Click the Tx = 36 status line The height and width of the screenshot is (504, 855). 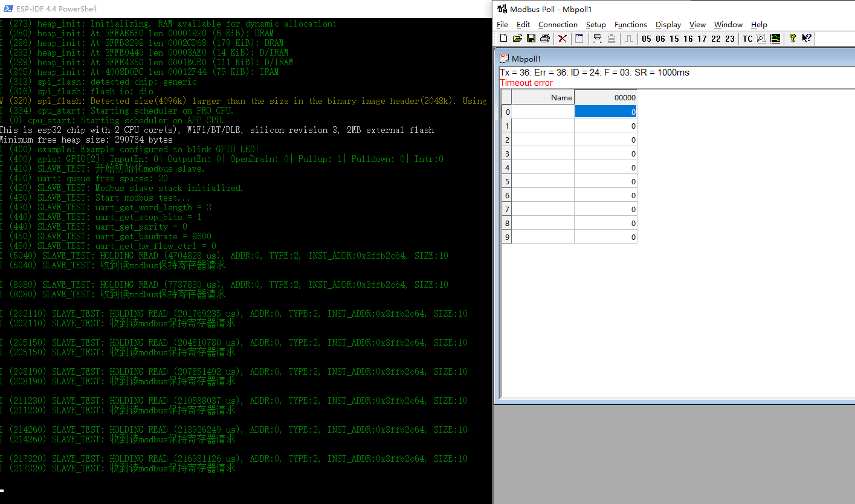point(595,73)
